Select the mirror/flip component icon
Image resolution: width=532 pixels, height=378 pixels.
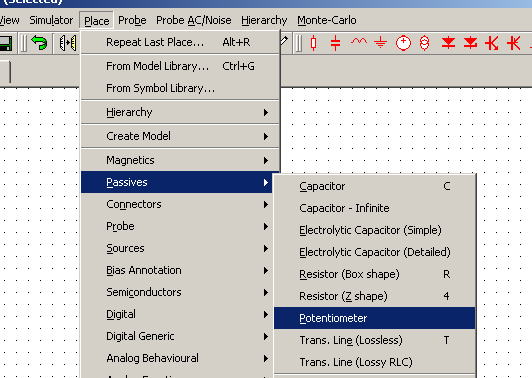pos(68,43)
